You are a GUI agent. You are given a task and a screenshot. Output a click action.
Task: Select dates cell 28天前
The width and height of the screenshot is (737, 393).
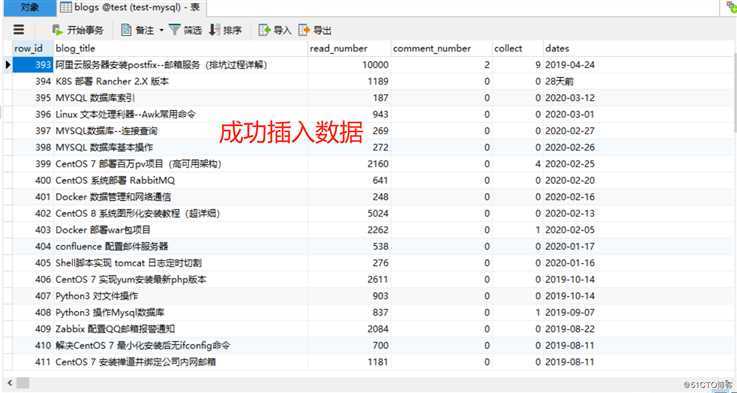tap(571, 81)
